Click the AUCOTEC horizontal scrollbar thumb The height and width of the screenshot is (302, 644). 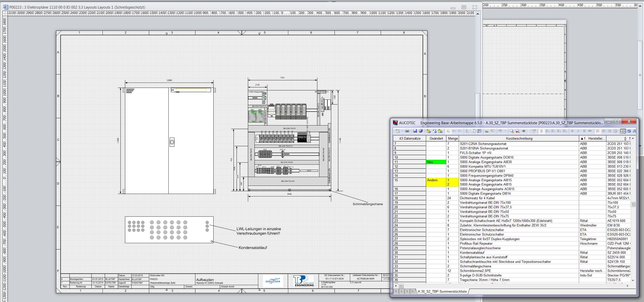(x=401, y=286)
